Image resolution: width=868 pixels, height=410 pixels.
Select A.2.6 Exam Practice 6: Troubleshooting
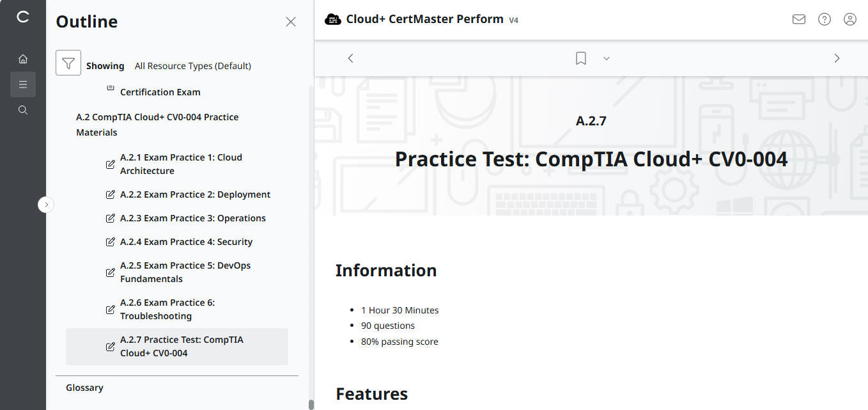pyautogui.click(x=167, y=308)
